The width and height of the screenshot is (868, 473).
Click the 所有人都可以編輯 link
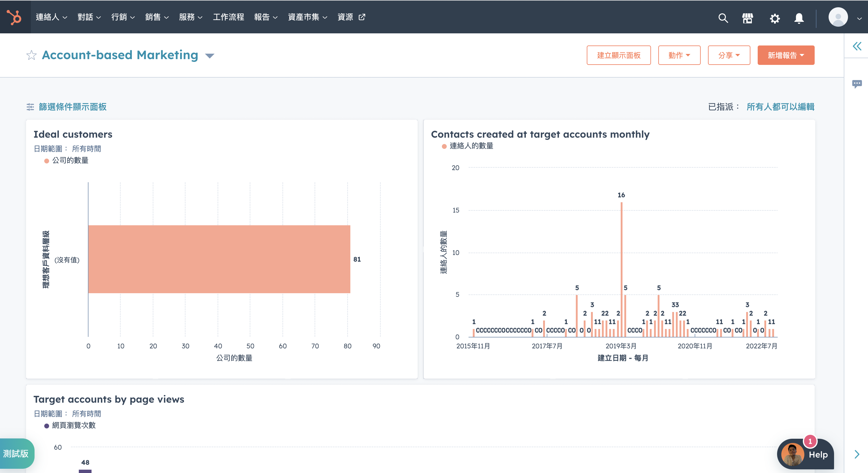(780, 107)
